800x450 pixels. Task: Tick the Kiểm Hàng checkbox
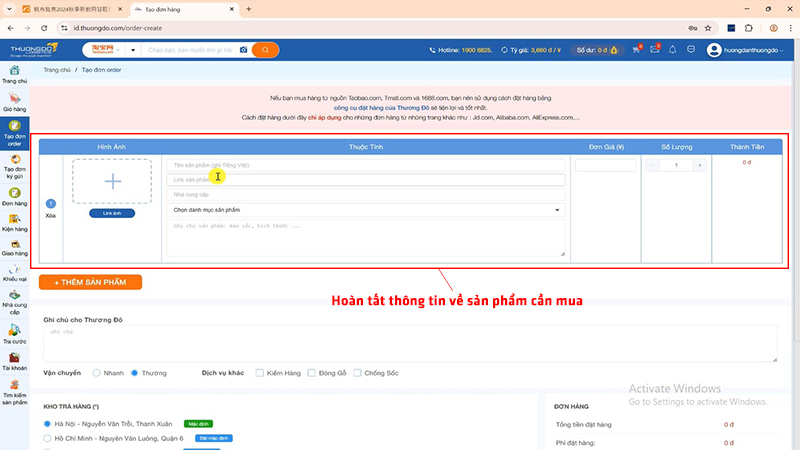[259, 373]
